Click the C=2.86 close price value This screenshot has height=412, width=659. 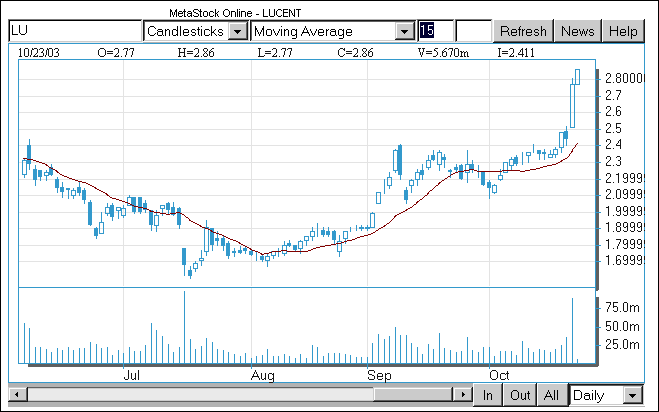(x=355, y=53)
